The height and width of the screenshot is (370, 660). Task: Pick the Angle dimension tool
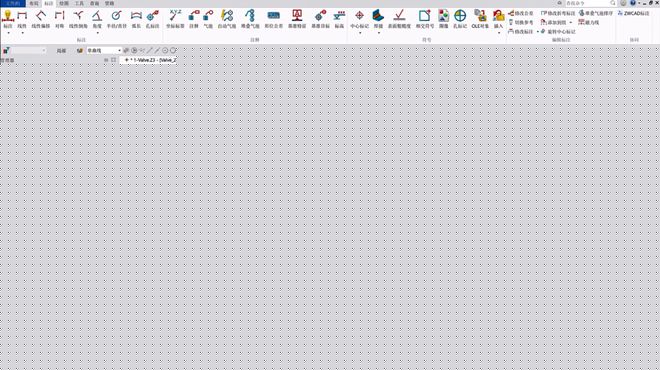(97, 19)
